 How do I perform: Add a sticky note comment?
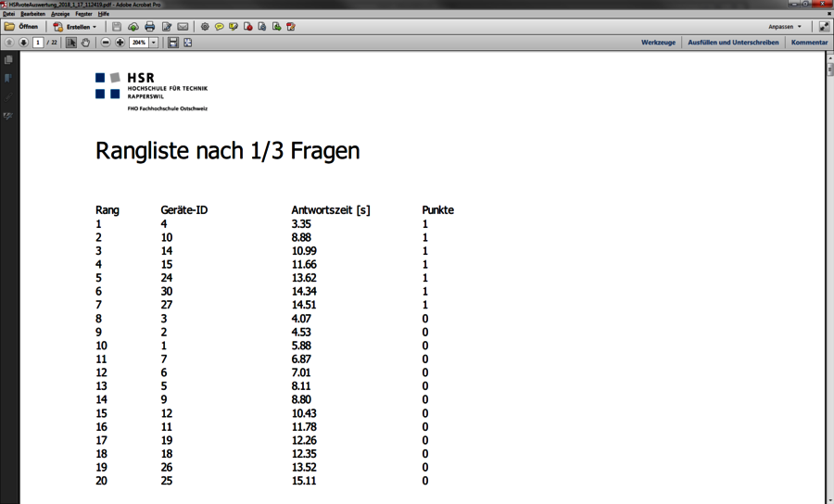(x=219, y=27)
